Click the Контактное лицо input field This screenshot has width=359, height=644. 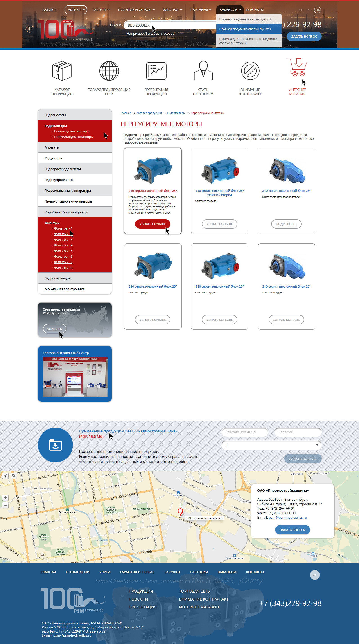245,432
